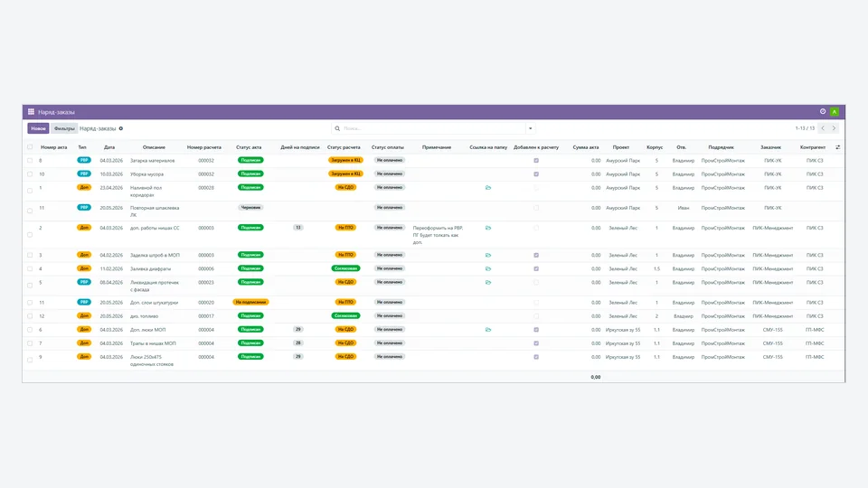Click Согласован badge in Заливка диафрагм row

345,268
